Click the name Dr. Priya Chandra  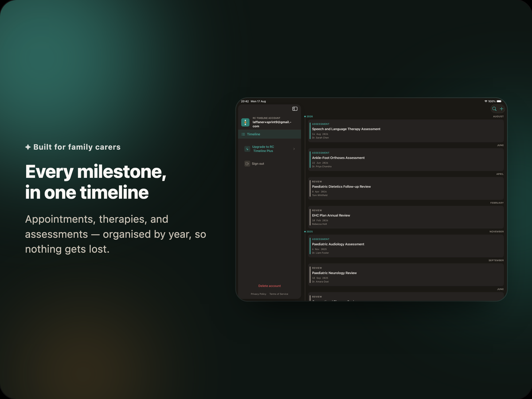click(322, 167)
